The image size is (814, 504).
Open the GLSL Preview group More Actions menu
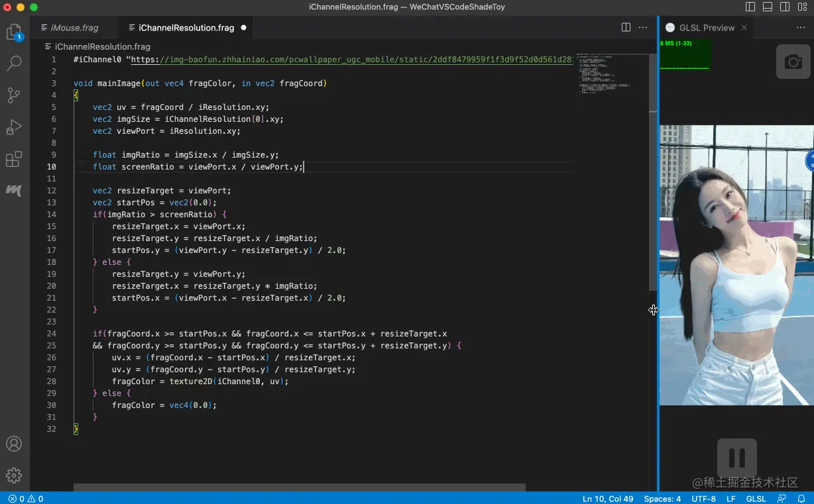tap(801, 28)
